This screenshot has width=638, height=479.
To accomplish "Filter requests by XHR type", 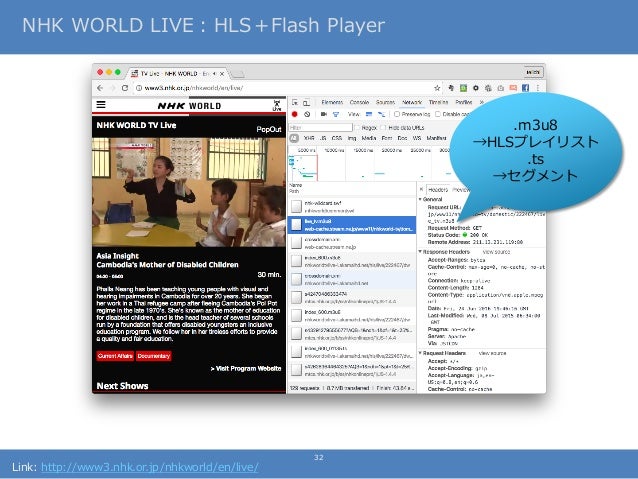I will click(309, 138).
